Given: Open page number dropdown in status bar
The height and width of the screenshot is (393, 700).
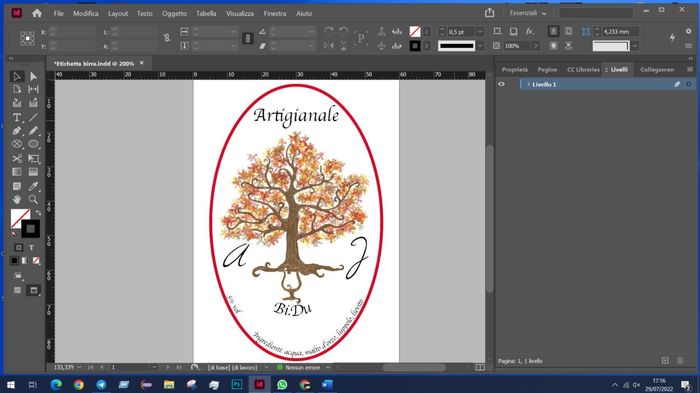Looking at the screenshot, I should (154, 367).
